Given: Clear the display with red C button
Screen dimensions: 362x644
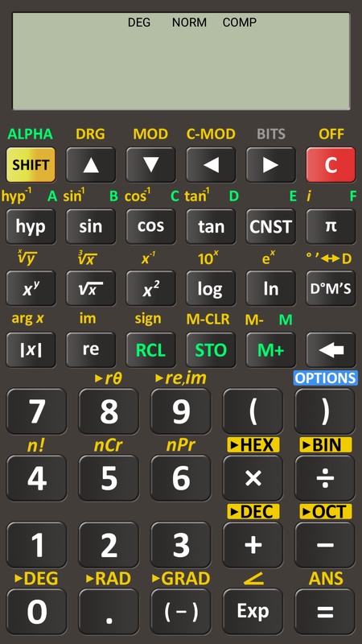Looking at the screenshot, I should (x=331, y=165).
